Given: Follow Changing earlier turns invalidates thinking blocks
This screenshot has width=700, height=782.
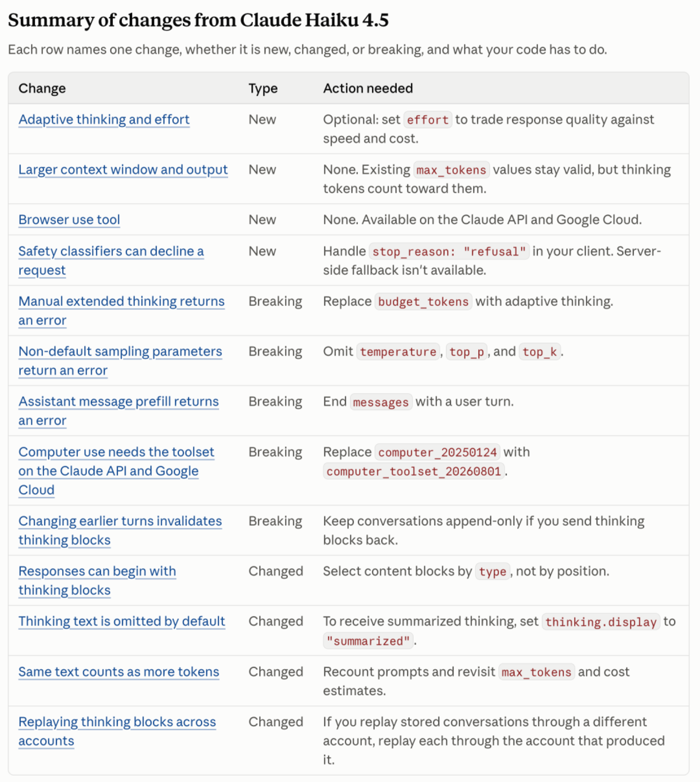Looking at the screenshot, I should [x=120, y=530].
